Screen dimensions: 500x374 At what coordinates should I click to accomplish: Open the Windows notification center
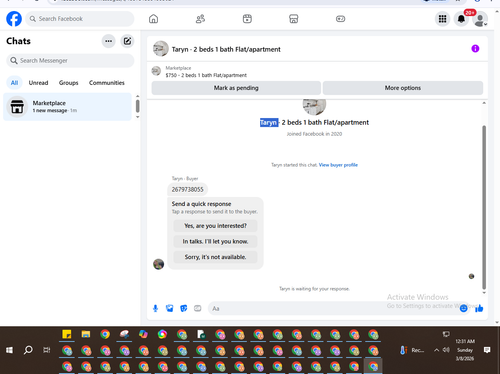487,350
